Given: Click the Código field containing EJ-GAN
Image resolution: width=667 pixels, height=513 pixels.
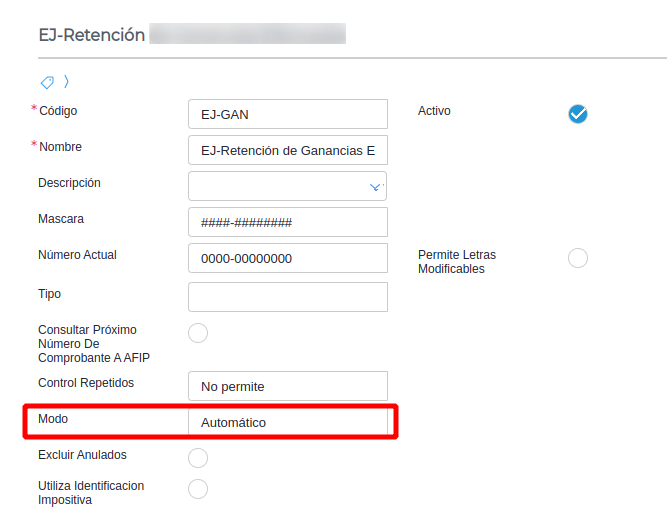Looking at the screenshot, I should [287, 114].
